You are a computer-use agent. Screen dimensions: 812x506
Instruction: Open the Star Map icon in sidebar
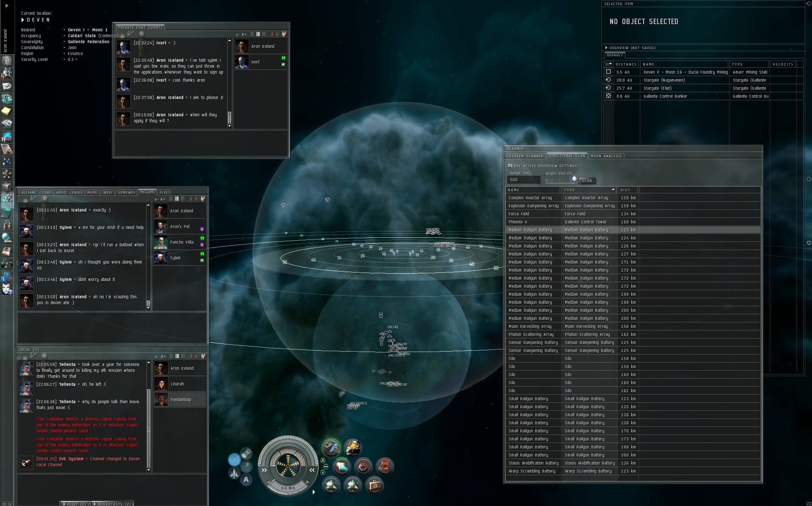[7, 162]
